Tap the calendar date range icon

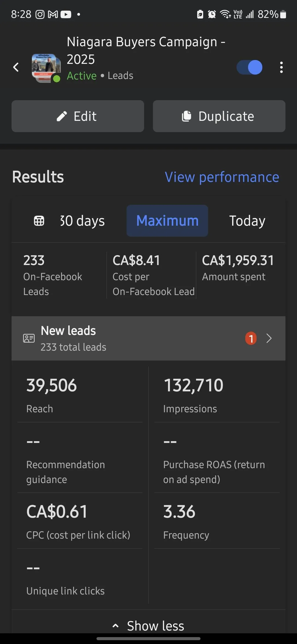coord(39,221)
